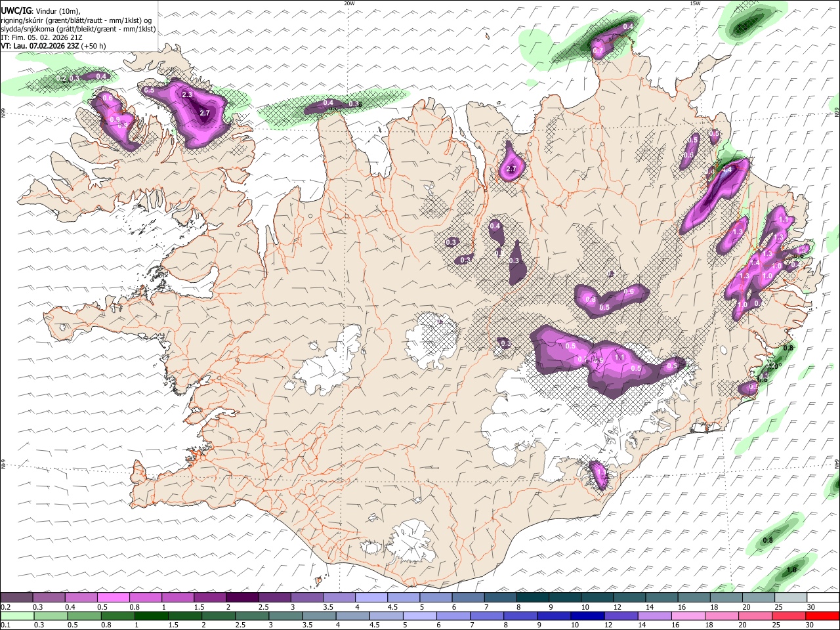Click the violet swatch between 12 and 14, lower row
The height and width of the screenshot is (630, 840).
(x=621, y=616)
